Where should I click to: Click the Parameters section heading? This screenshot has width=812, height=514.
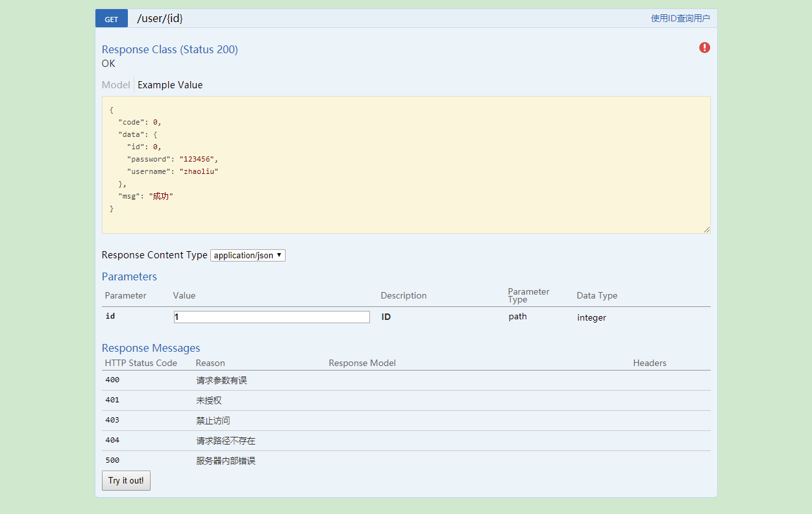[x=129, y=276]
